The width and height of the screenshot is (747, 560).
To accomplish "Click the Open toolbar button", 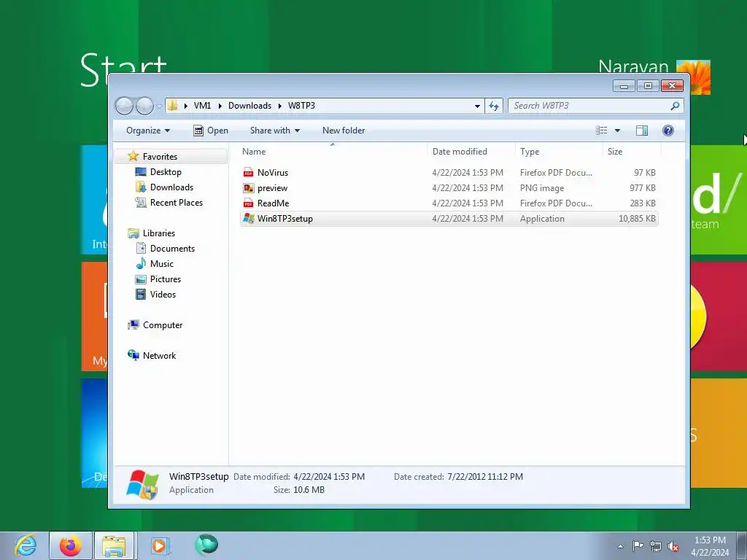I will pos(211,131).
